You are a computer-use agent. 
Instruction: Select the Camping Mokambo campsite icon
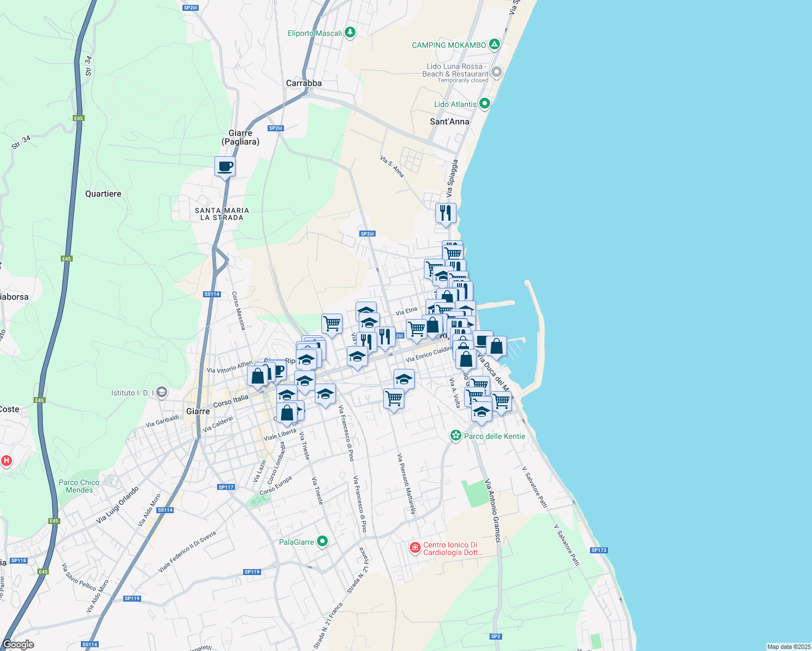[494, 44]
